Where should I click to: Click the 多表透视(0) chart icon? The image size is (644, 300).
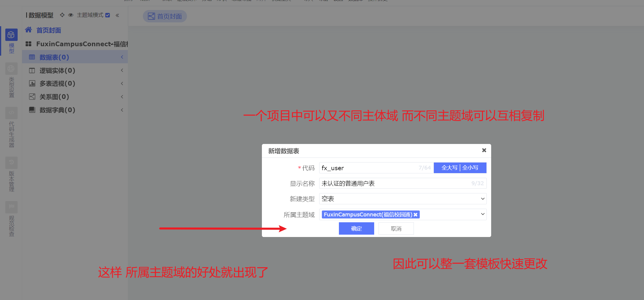(32, 84)
